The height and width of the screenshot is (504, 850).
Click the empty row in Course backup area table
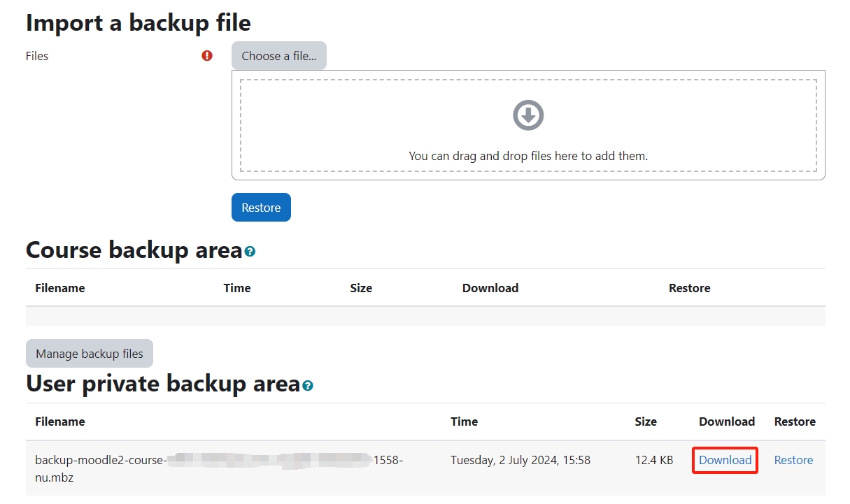pos(425,316)
